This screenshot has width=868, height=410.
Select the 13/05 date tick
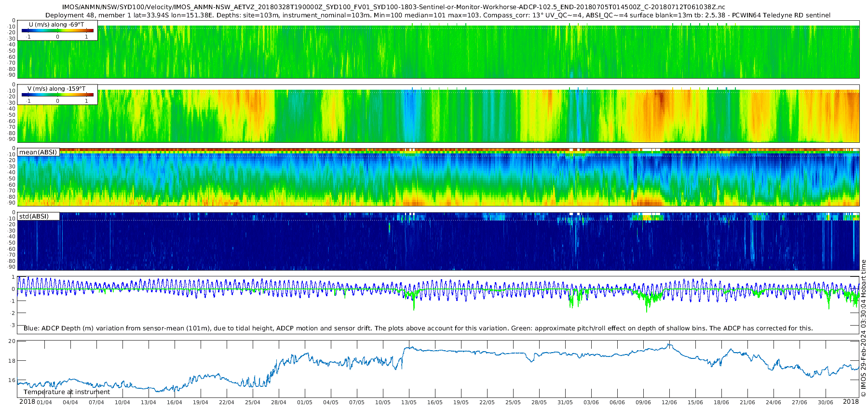click(409, 403)
